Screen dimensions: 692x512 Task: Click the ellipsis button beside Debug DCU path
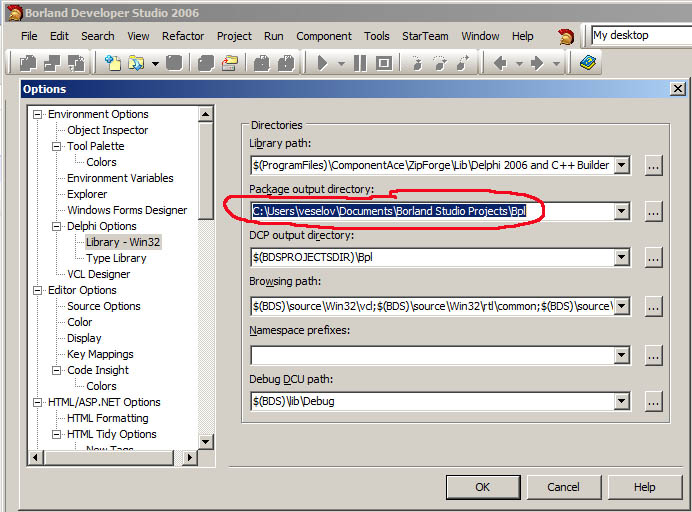point(653,401)
